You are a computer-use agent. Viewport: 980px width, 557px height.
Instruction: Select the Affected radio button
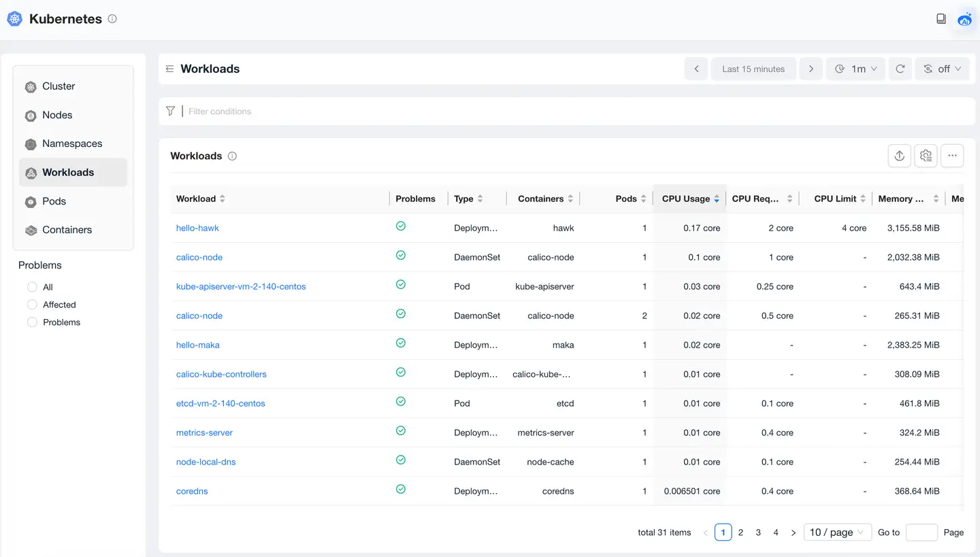[32, 305]
